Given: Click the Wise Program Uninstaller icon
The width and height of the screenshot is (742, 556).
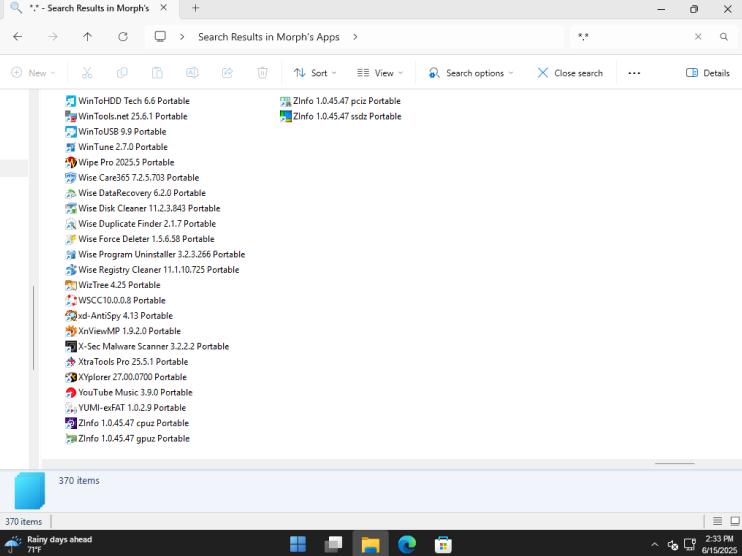Looking at the screenshot, I should coord(71,255).
